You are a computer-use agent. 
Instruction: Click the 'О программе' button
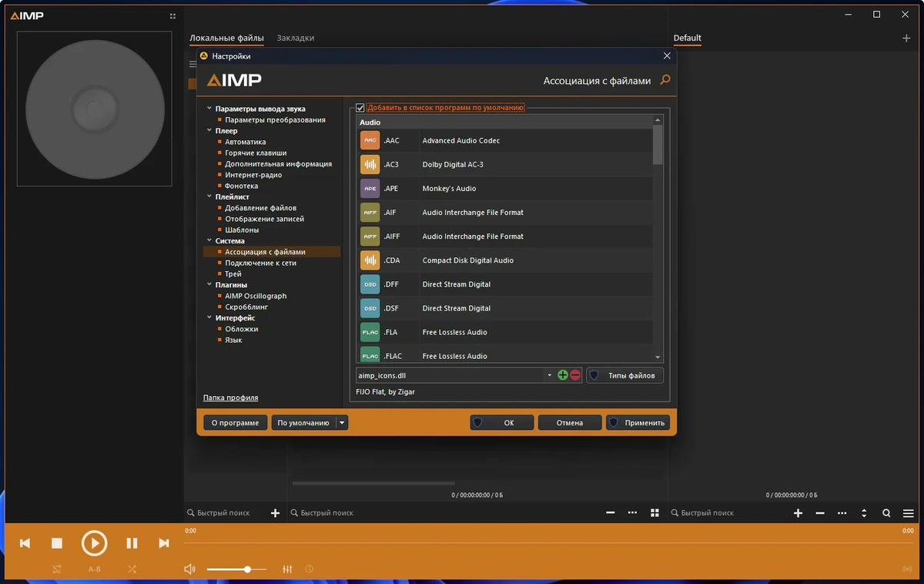[236, 422]
